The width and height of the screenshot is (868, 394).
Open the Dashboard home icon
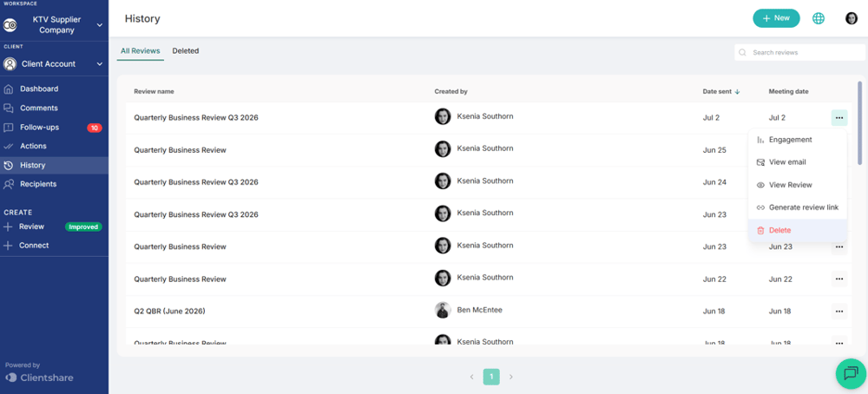pos(9,89)
